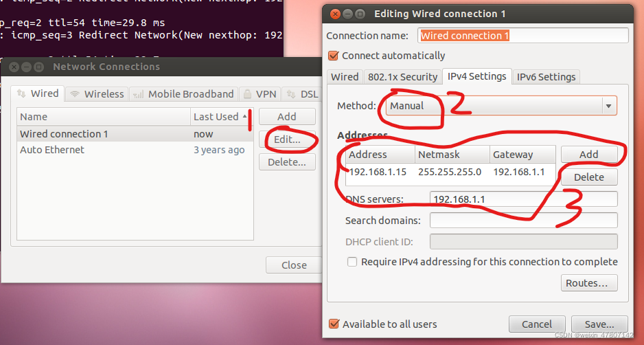Screen dimensions: 644x345
Task: Switch to 802.1x Security tab
Action: [402, 77]
